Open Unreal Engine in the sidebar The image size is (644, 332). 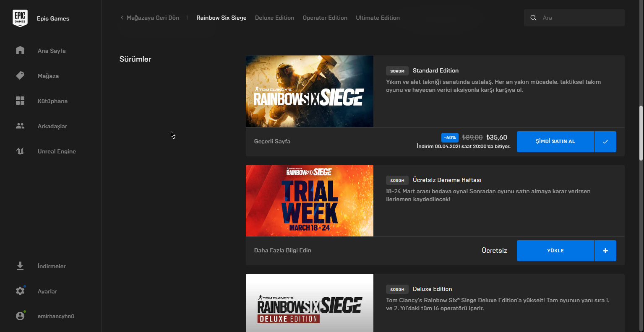(57, 151)
